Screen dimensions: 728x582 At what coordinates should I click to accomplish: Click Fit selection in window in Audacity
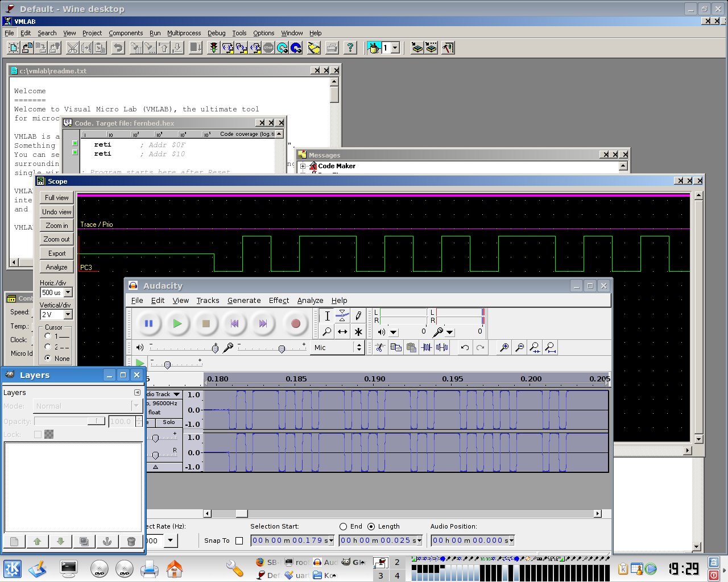535,347
